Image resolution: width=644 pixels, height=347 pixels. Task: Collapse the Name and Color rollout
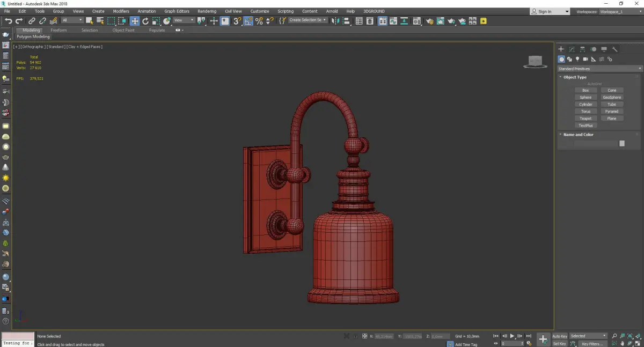click(578, 135)
